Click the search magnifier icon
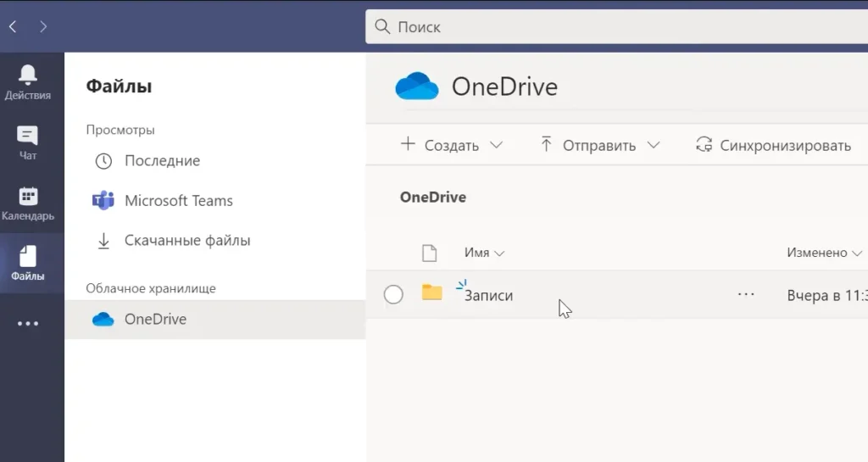The width and height of the screenshot is (868, 462). pos(382,26)
